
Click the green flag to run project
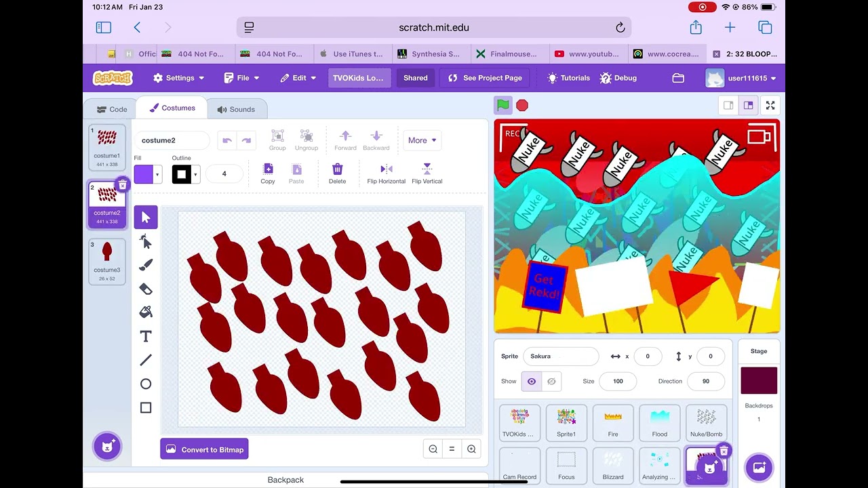(502, 105)
